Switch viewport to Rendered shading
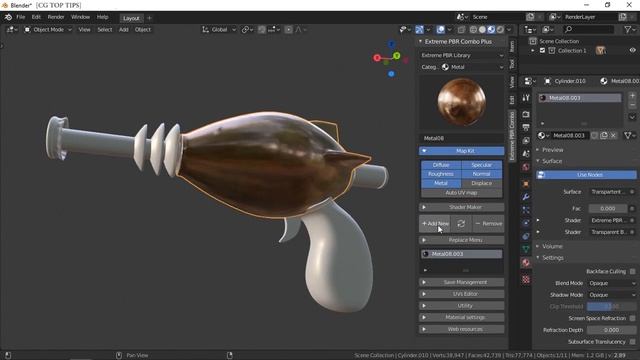 [x=500, y=29]
